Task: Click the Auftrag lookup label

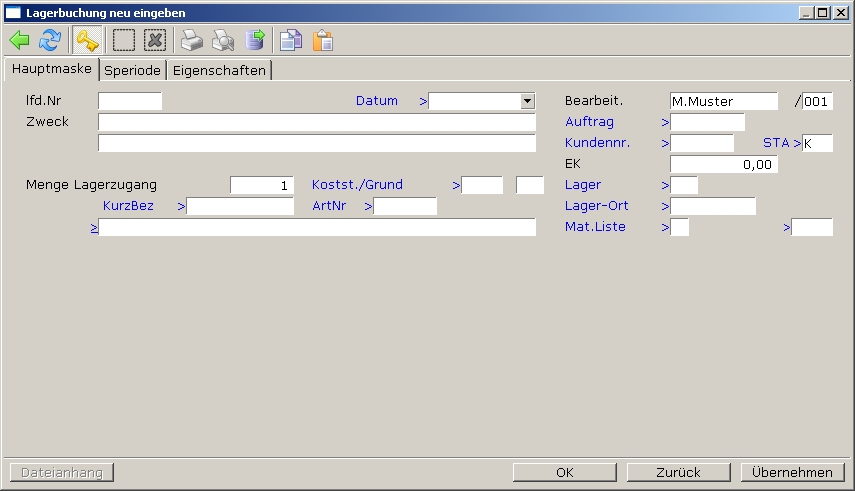Action: click(x=589, y=122)
